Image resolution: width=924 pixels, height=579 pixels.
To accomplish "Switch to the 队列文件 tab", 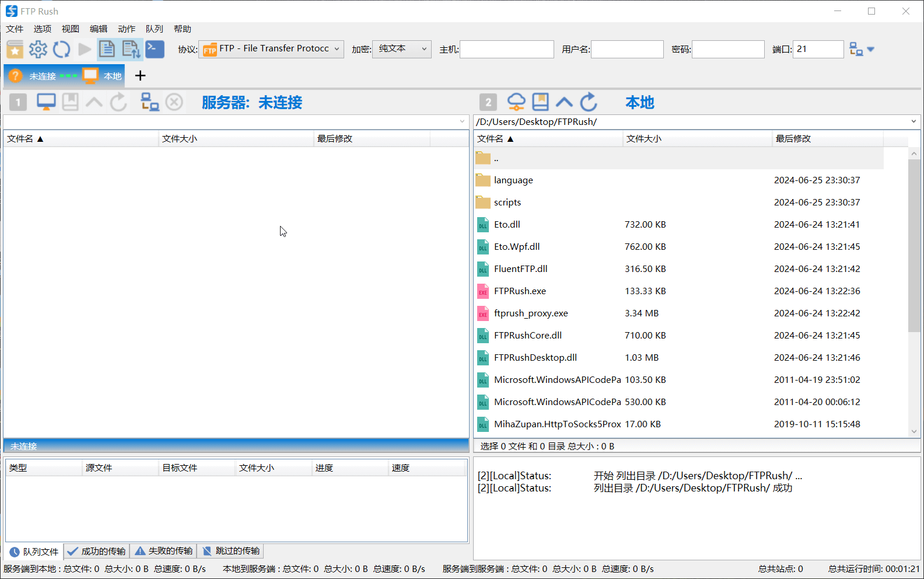I will pos(34,551).
